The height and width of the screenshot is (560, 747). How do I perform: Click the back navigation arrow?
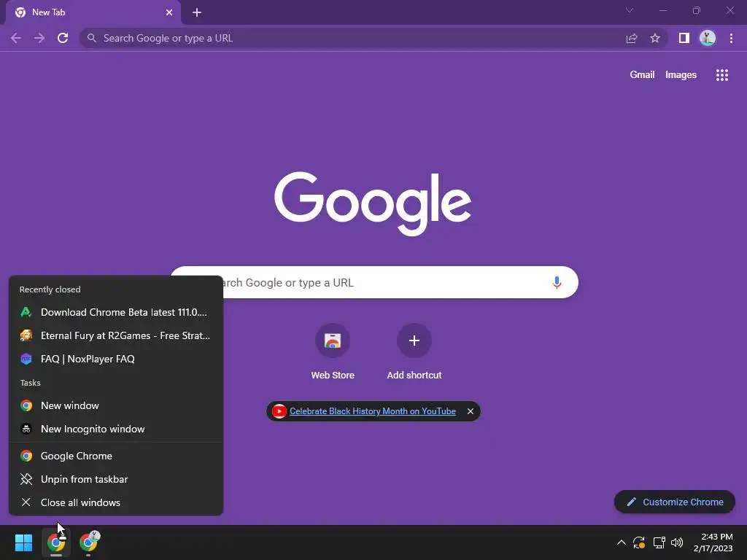[16, 38]
